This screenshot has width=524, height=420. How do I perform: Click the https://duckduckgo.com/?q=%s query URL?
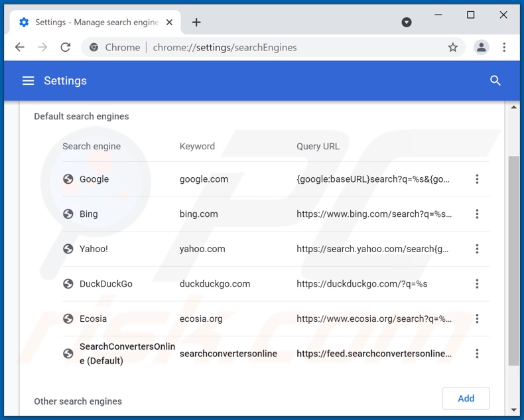(362, 284)
